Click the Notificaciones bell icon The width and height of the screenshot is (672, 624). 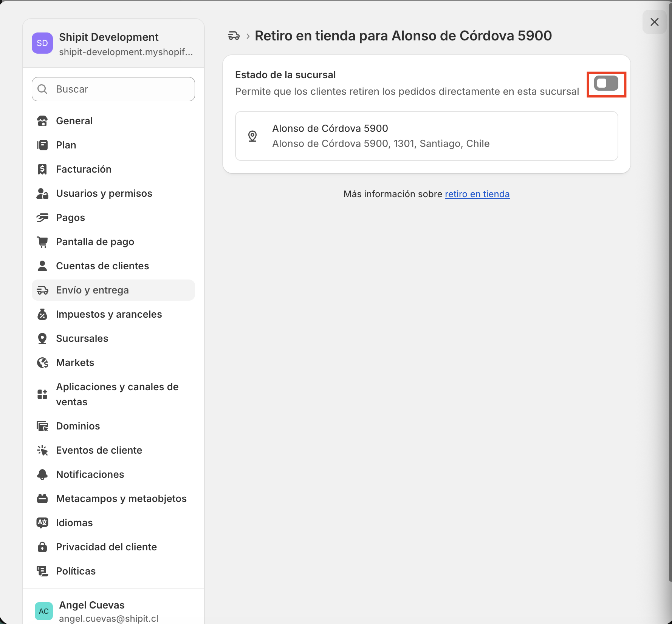click(x=42, y=474)
